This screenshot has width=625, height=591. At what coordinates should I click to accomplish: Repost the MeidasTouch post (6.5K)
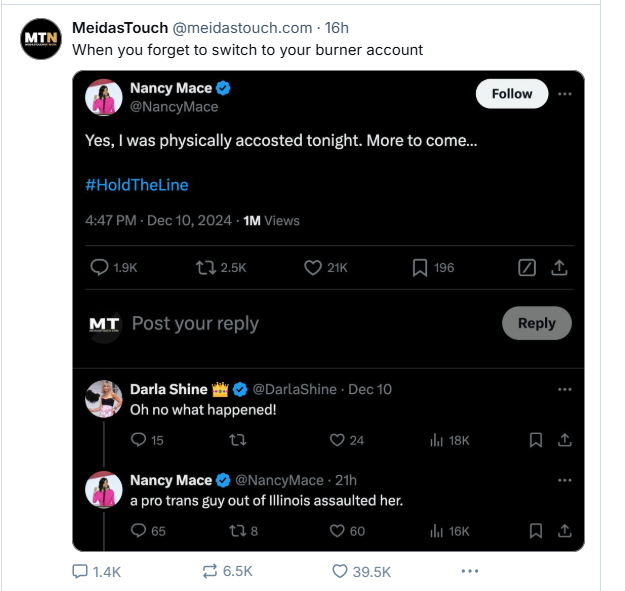coord(210,571)
